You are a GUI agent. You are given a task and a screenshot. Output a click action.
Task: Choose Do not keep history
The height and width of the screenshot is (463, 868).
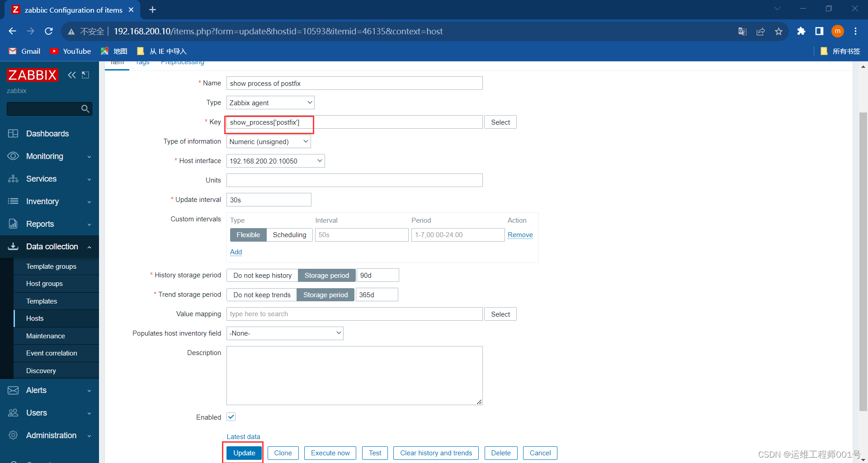[x=262, y=276]
